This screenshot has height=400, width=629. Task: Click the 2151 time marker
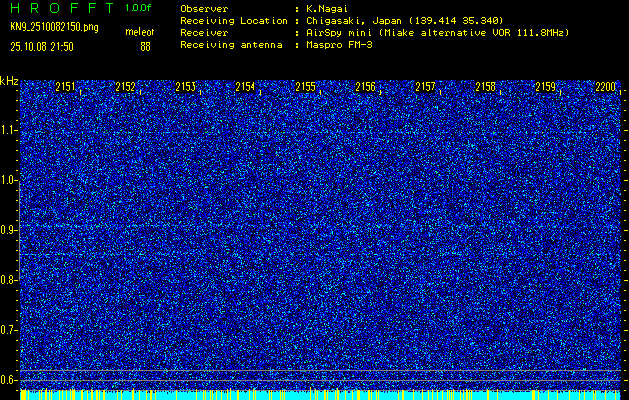coord(66,88)
